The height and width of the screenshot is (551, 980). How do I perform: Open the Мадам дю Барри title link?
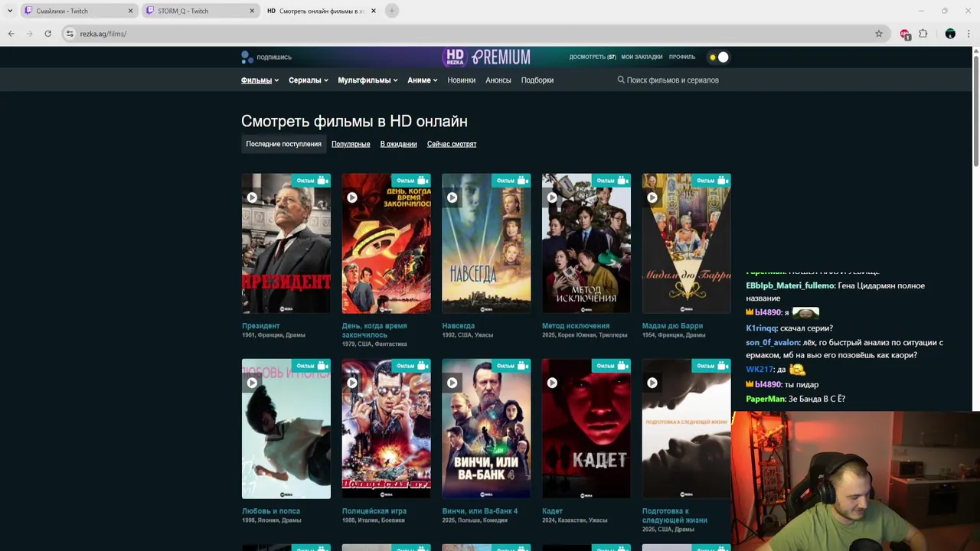point(672,326)
